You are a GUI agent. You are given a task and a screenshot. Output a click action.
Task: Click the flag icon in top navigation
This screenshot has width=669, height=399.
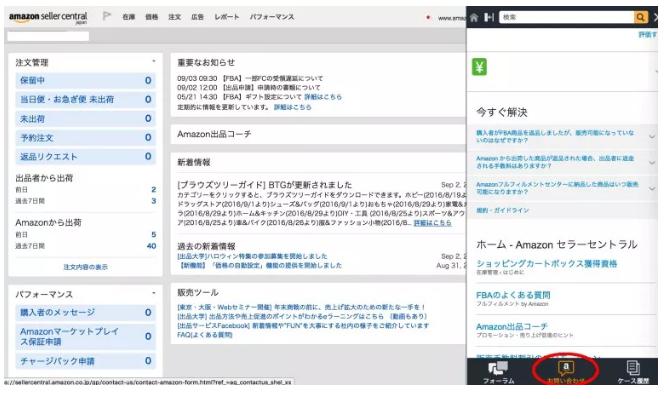(107, 16)
